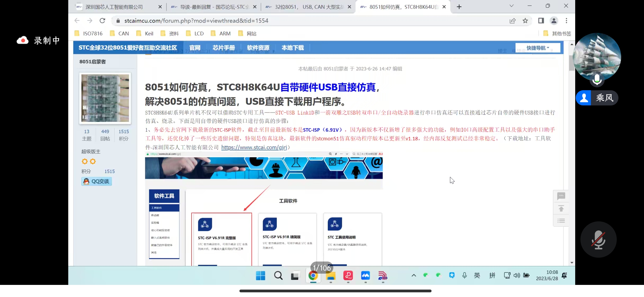Open CAN bookmark folder
Image resolution: width=644 pixels, height=297 pixels.
coord(119,34)
